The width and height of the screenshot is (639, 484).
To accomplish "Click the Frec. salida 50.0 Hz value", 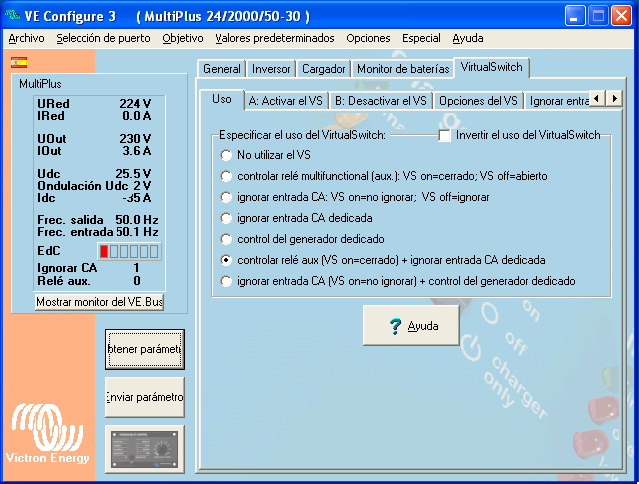I will [137, 220].
